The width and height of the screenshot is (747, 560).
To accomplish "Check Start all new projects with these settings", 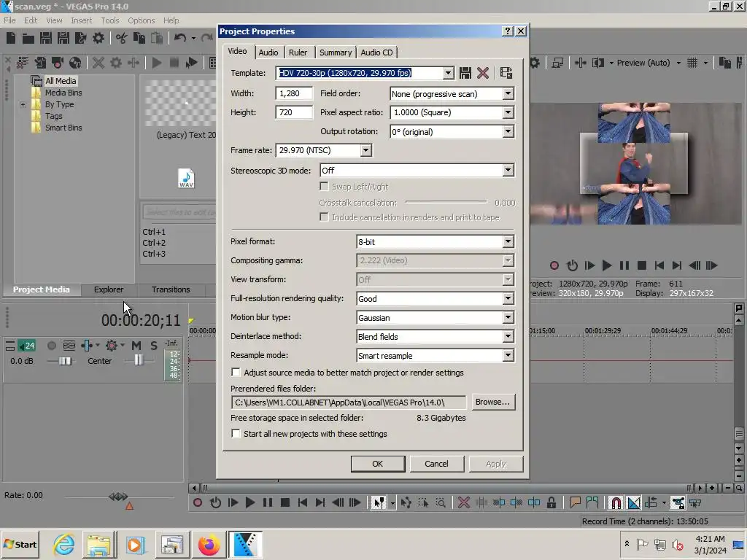I will click(236, 434).
